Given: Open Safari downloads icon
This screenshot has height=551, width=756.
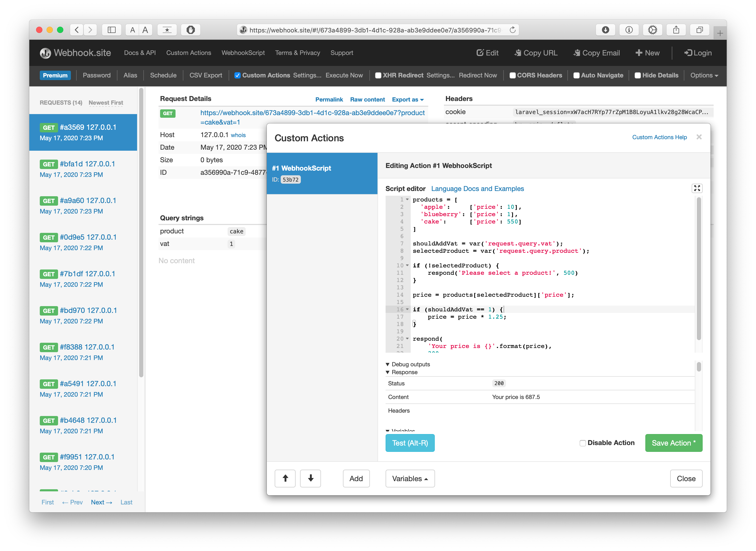Looking at the screenshot, I should pyautogui.click(x=605, y=30).
